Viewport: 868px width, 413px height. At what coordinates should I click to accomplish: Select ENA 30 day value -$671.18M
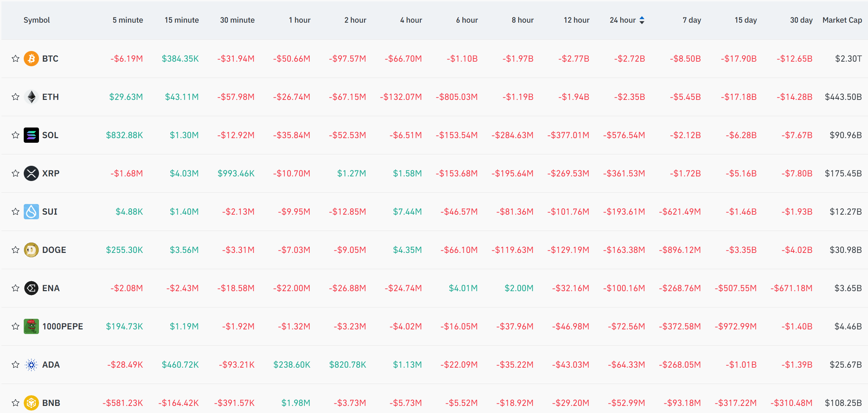(x=791, y=288)
